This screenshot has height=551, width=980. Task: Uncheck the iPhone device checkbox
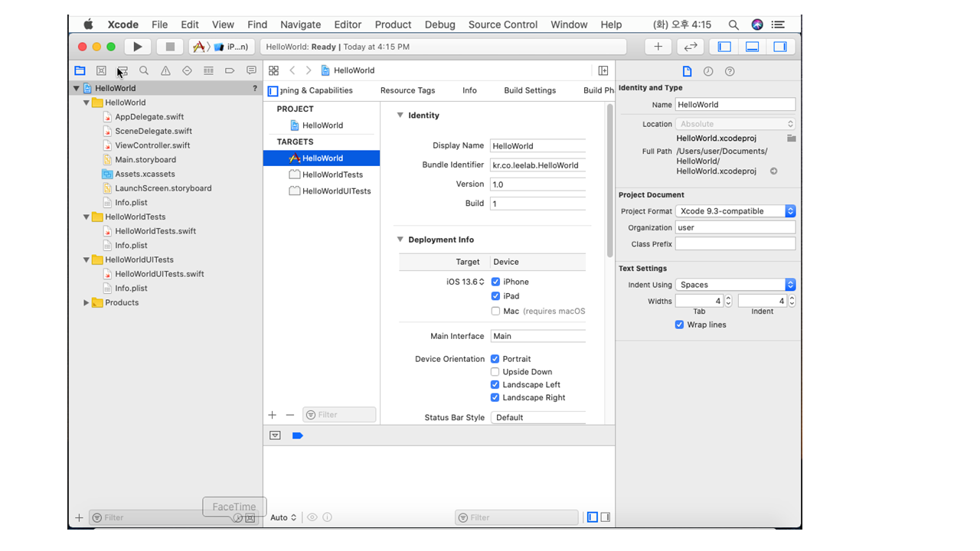495,282
